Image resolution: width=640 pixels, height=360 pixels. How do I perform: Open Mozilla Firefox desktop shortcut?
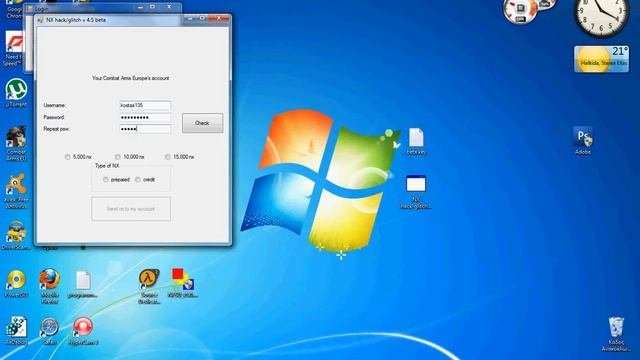coord(50,286)
